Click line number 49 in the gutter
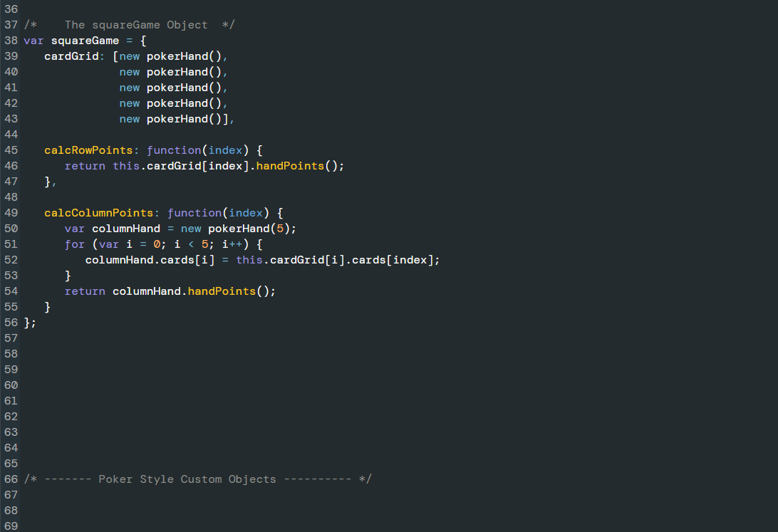 pyautogui.click(x=11, y=212)
